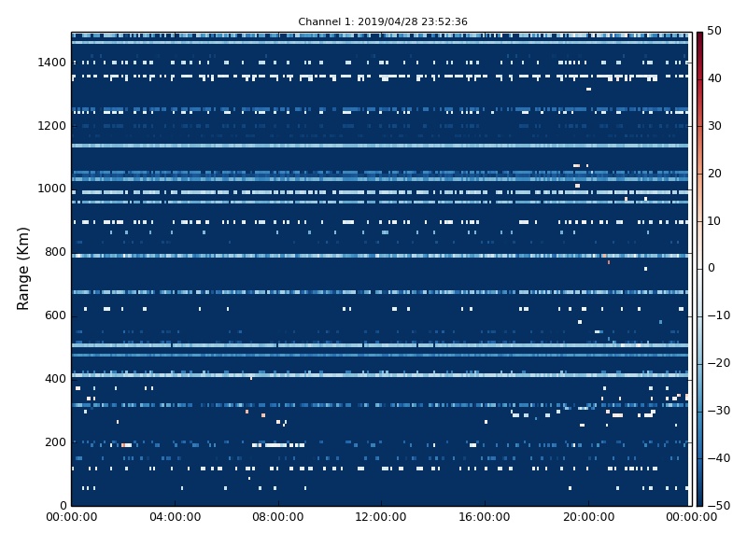Image resolution: width=747 pixels, height=560 pixels.
Task: Click the 400 range tick label
Action: tap(55, 379)
